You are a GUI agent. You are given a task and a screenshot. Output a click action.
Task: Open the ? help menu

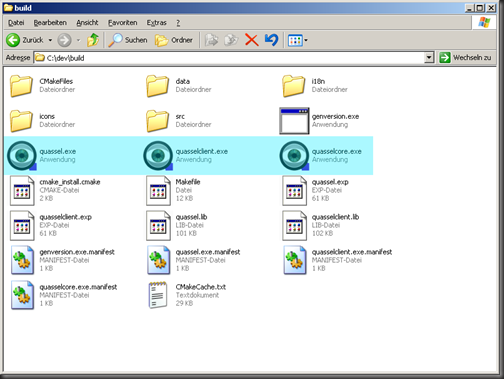click(178, 23)
